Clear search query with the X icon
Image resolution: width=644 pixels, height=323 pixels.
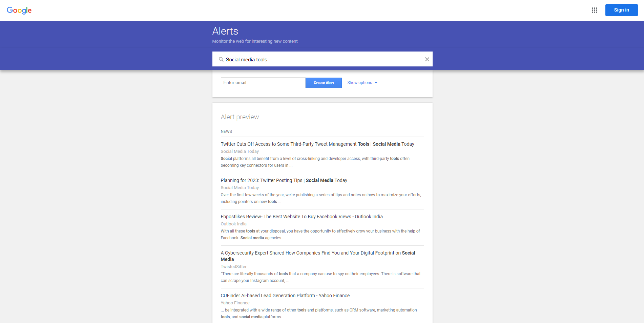coord(427,59)
